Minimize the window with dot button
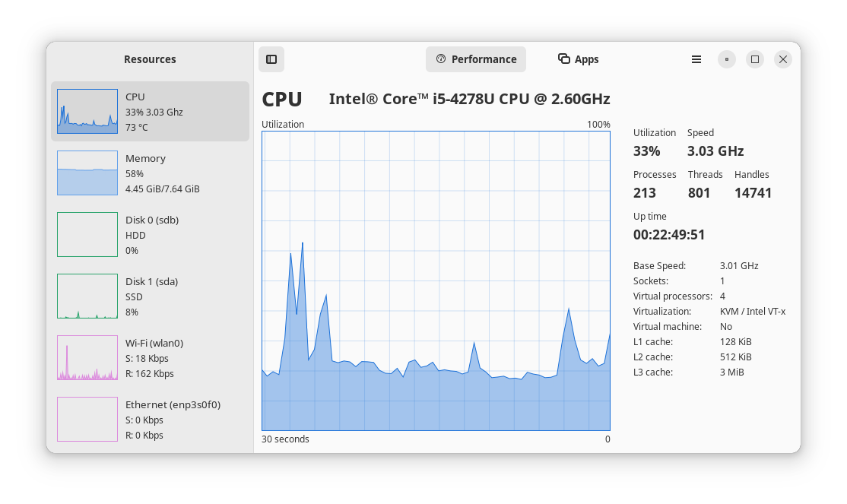 click(727, 59)
